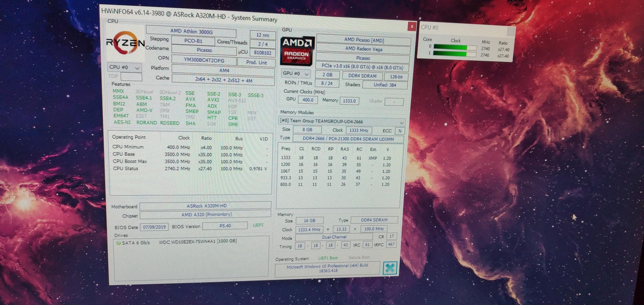
Task: Click the 800.0 frequency timing row
Action: (335, 184)
